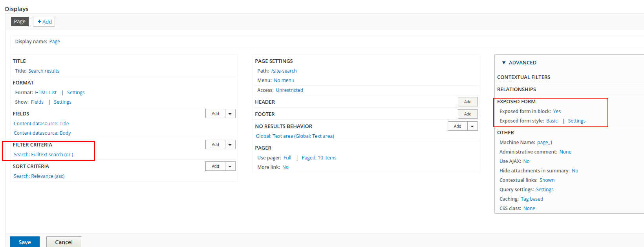644x247 pixels.
Task: Add a Footer item
Action: 468,114
